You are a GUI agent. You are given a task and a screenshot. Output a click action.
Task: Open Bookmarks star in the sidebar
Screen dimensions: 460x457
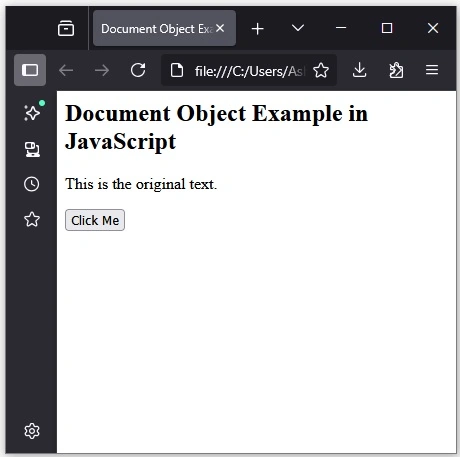pos(32,219)
